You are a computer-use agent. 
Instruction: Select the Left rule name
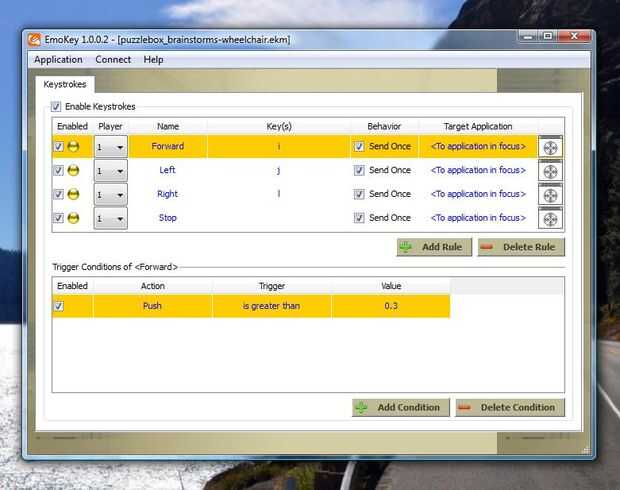(167, 170)
